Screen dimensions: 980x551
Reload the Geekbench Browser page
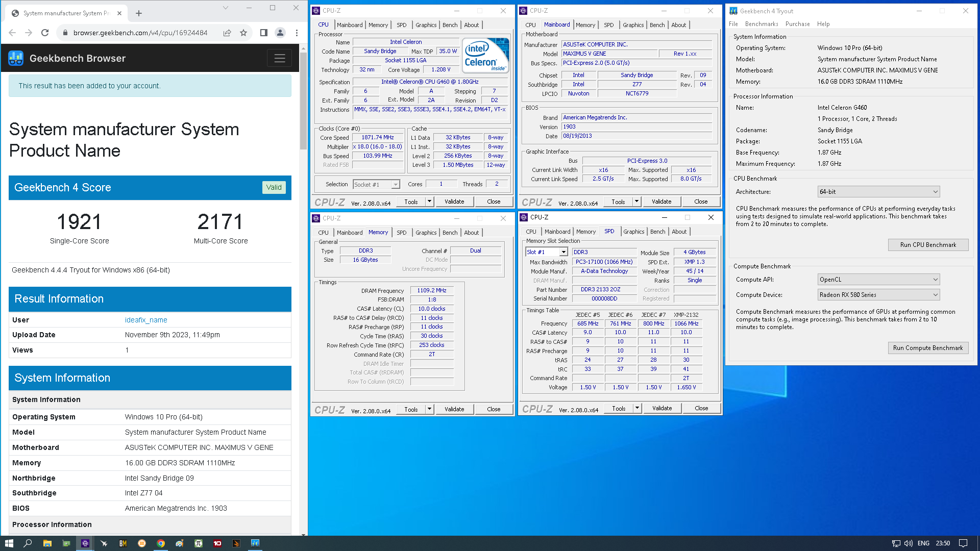click(x=45, y=33)
